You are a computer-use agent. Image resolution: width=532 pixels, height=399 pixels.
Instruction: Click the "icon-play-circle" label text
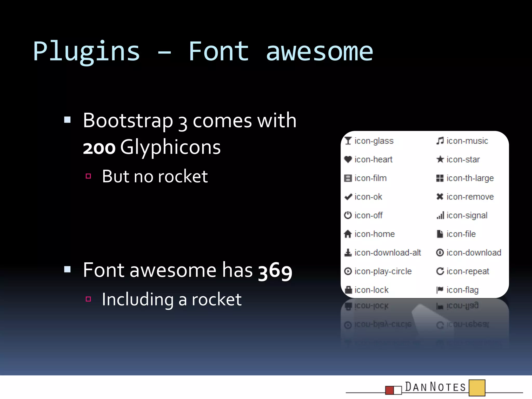383,271
